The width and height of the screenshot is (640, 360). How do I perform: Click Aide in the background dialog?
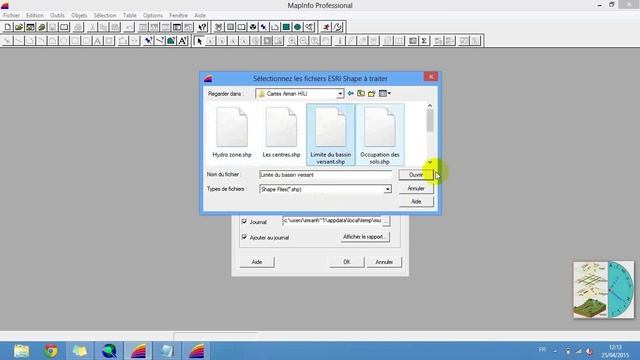pyautogui.click(x=257, y=262)
